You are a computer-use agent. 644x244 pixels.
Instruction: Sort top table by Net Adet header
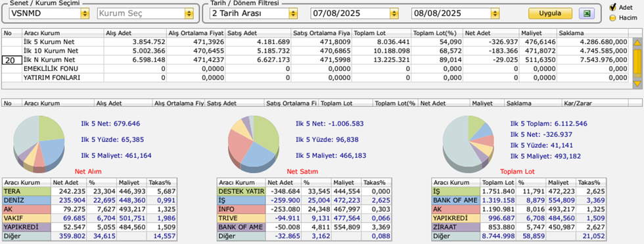[x=492, y=33]
